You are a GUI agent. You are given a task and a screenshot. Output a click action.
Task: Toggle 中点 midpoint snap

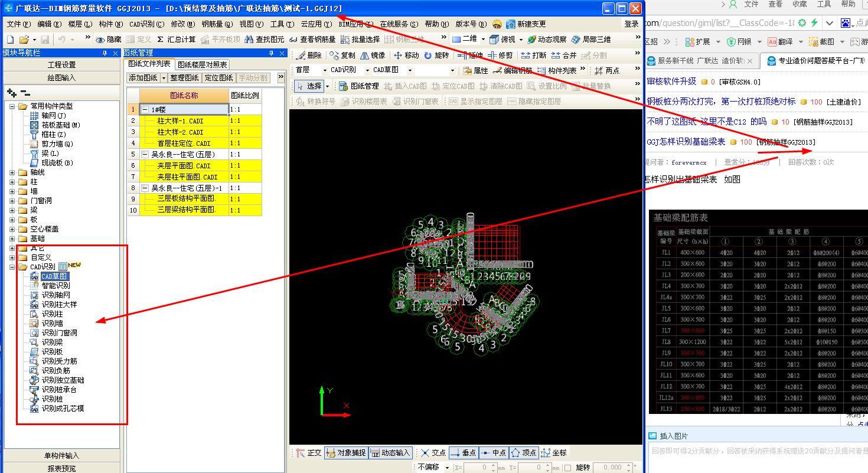click(x=493, y=453)
